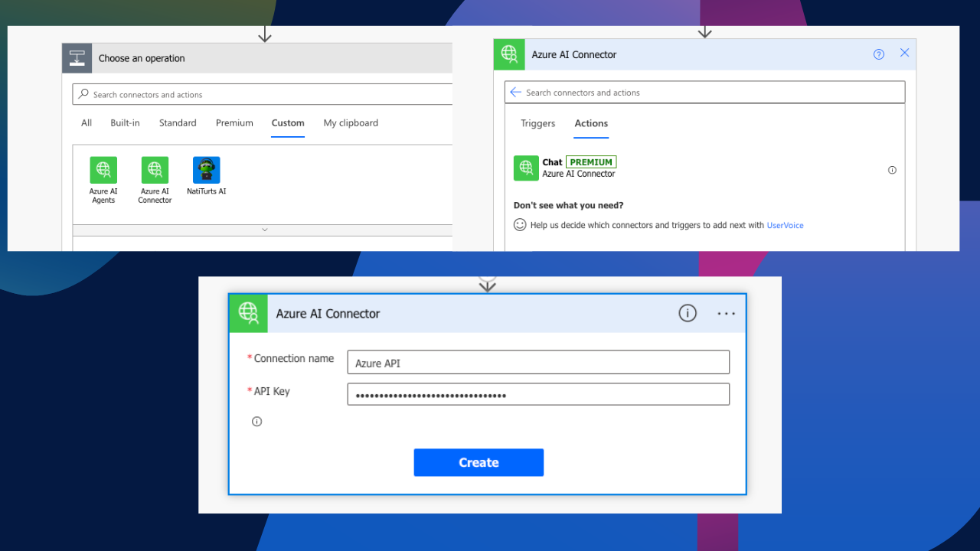Click the back arrow in Azure AI Connector search
980x551 pixels.
tap(515, 93)
